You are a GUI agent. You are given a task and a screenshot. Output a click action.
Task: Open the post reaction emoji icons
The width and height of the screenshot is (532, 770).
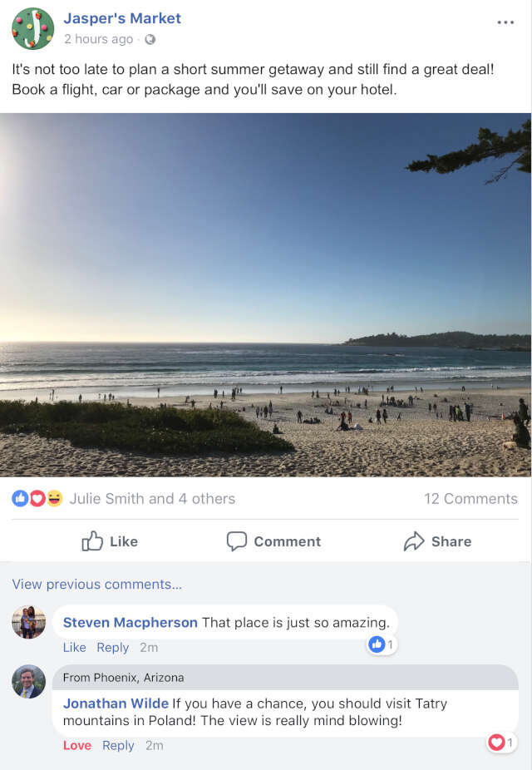[x=37, y=499]
